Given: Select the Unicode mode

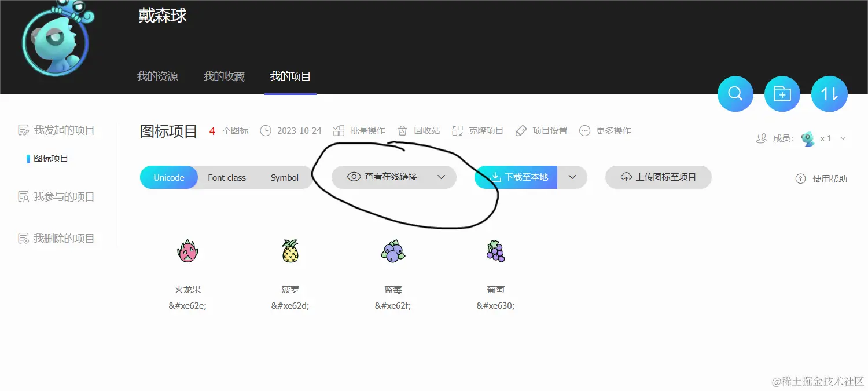Looking at the screenshot, I should point(168,177).
